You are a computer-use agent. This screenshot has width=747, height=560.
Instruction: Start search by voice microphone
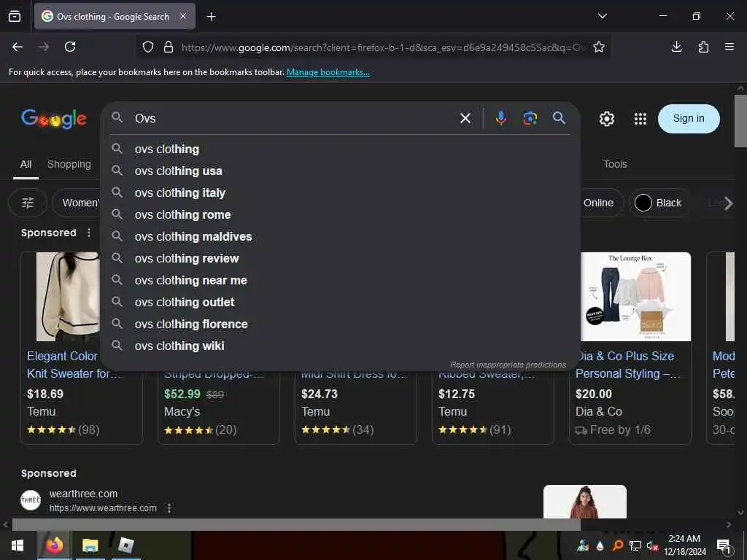pos(500,118)
